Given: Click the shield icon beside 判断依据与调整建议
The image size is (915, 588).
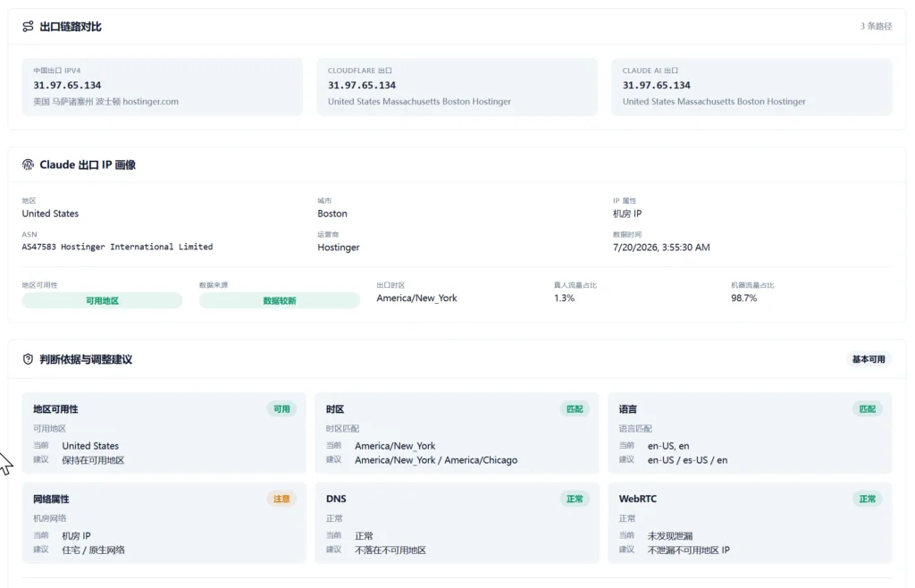Looking at the screenshot, I should (x=28, y=358).
